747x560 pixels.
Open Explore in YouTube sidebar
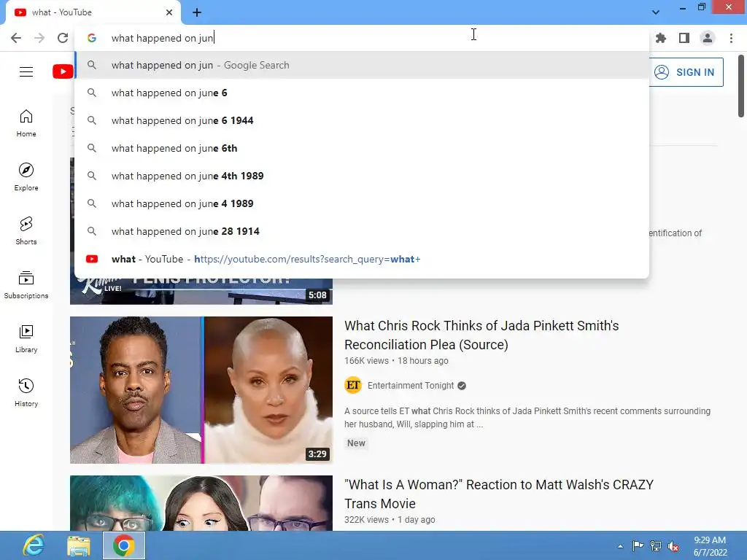click(26, 177)
